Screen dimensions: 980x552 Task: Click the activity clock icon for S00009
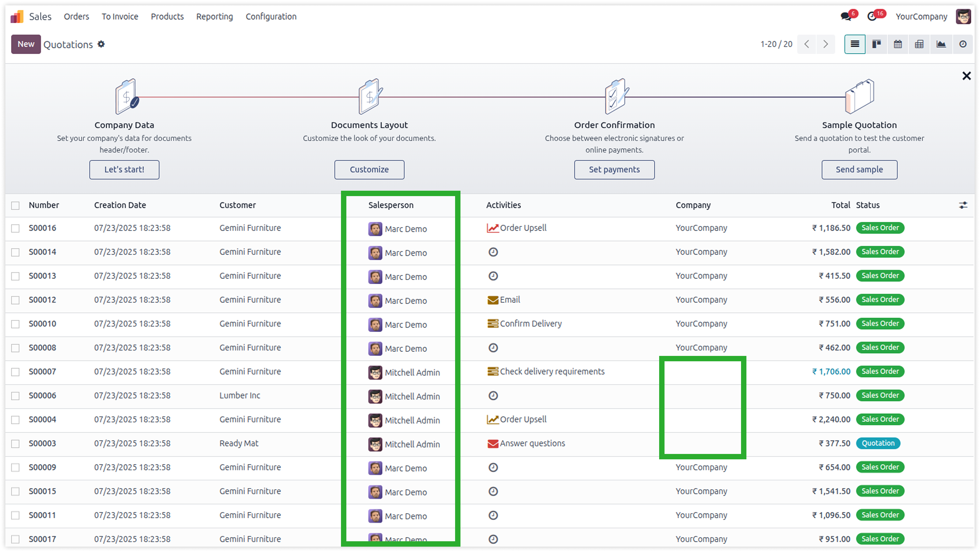click(x=493, y=467)
